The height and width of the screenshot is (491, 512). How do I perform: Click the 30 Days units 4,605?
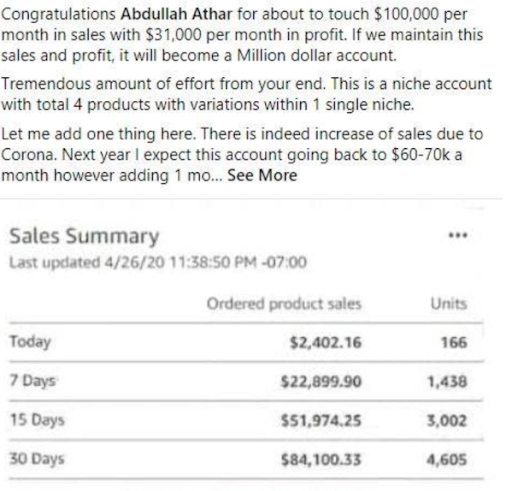pos(447,460)
